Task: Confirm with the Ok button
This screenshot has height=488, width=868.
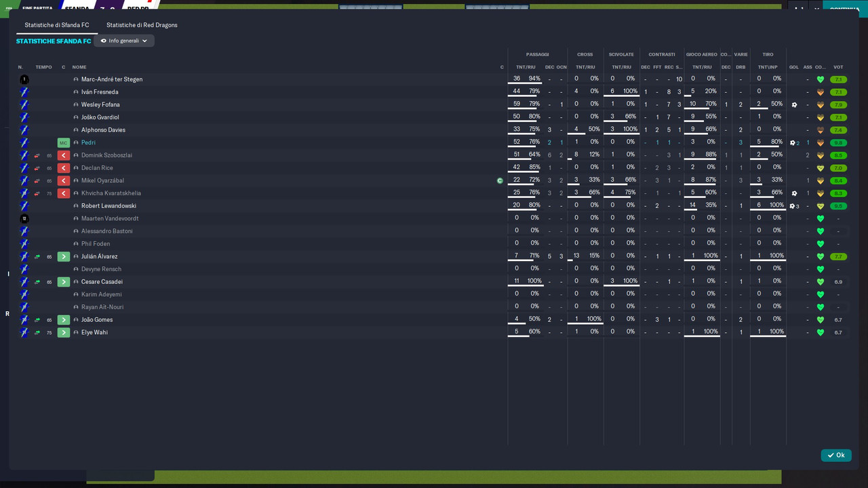Action: point(836,455)
